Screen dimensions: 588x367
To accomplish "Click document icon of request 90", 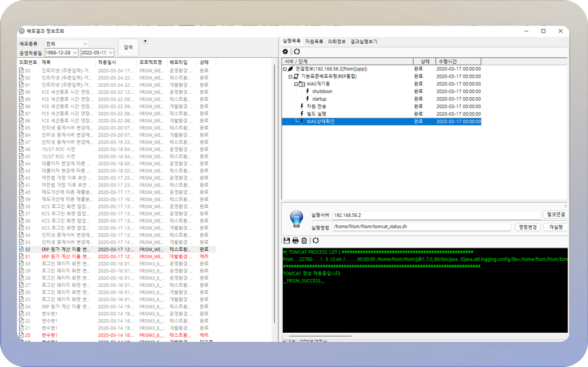I will pyautogui.click(x=21, y=92).
